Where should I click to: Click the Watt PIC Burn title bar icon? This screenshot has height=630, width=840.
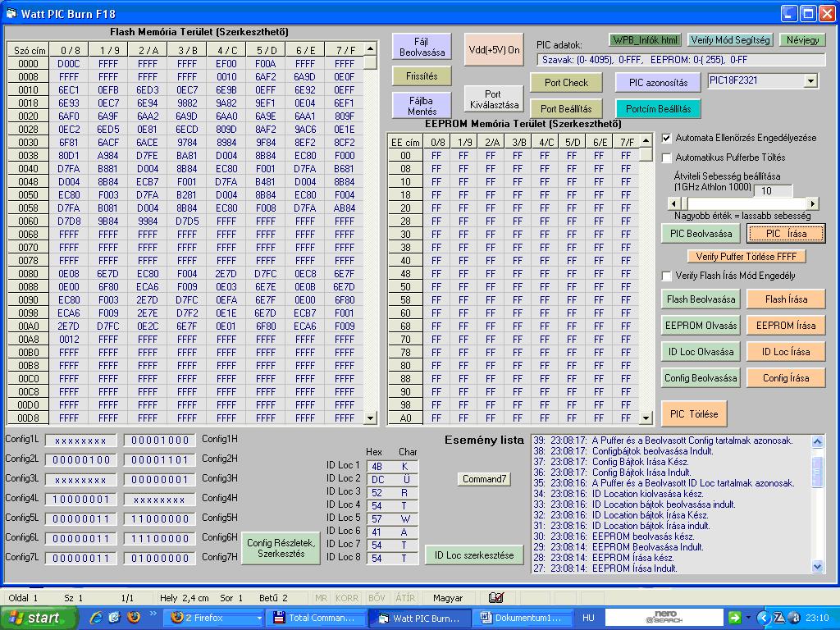[11, 13]
